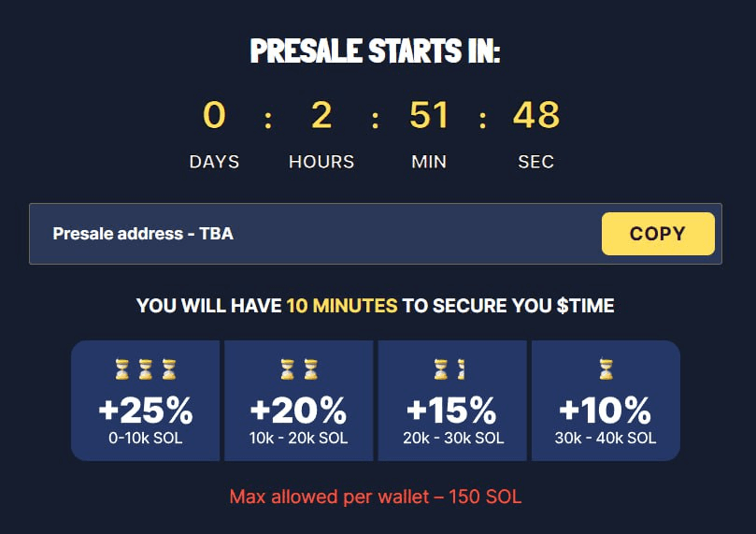
Task: Click the highlighted 10 MINUTES text
Action: (342, 306)
